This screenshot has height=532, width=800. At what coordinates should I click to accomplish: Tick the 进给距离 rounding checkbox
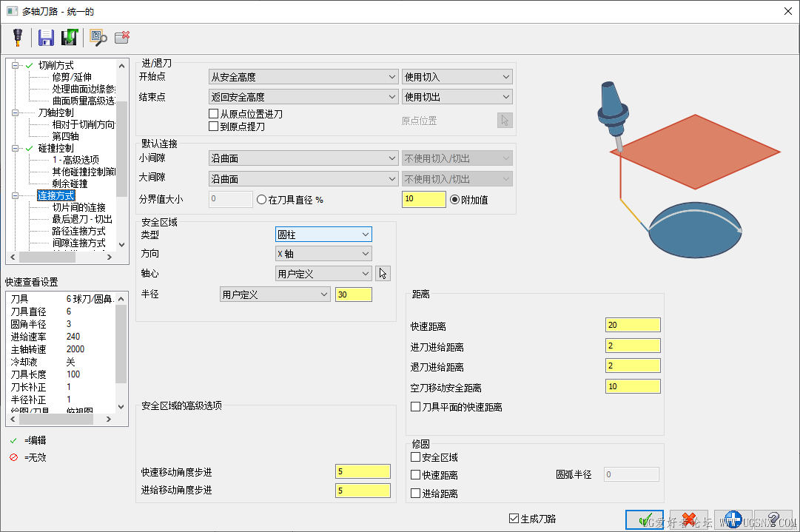click(x=415, y=494)
